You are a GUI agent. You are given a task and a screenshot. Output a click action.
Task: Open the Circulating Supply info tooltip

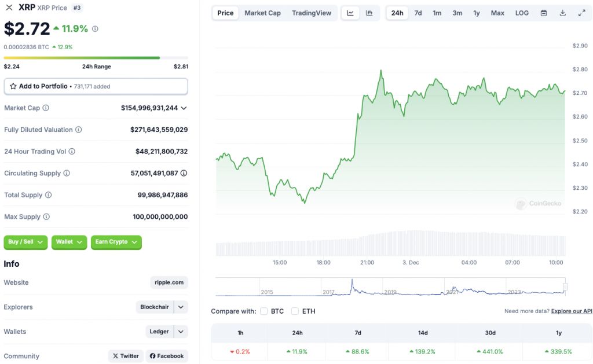[x=65, y=173]
